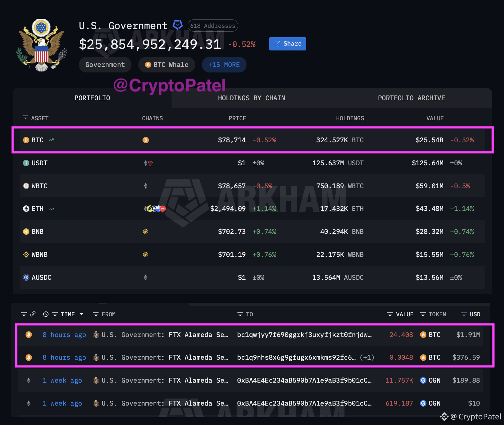
Task: Click the AUSDC asset coin icon
Action: tap(26, 278)
